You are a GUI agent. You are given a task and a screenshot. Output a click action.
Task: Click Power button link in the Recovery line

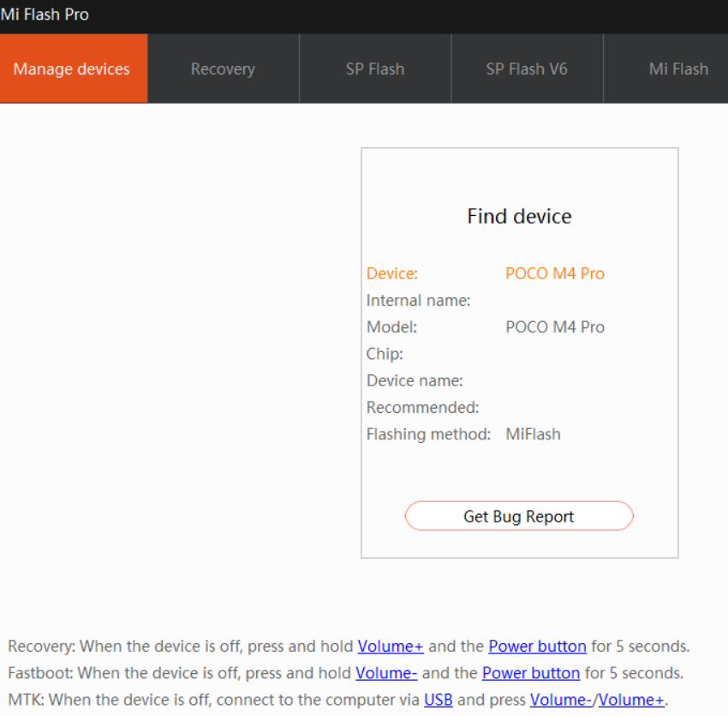tap(537, 647)
